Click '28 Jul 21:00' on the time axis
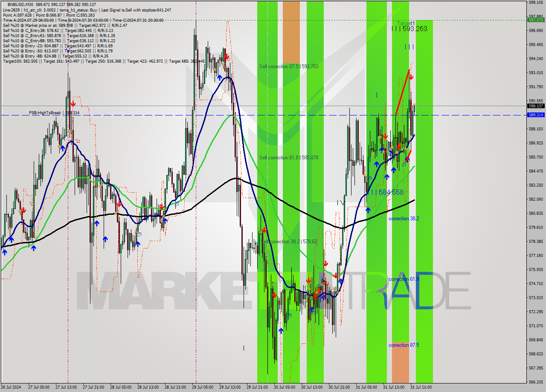Image resolution: width=546 pixels, height=392 pixels. tap(175, 387)
